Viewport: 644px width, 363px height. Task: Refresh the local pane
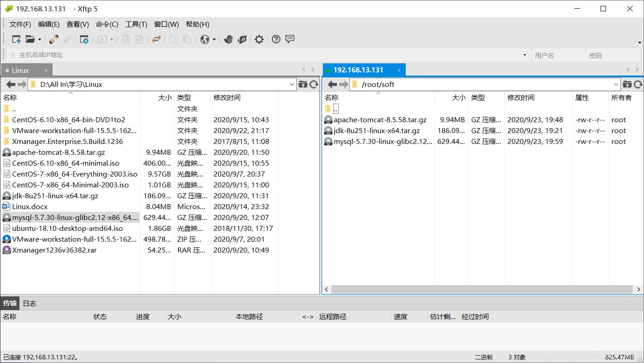coord(314,85)
